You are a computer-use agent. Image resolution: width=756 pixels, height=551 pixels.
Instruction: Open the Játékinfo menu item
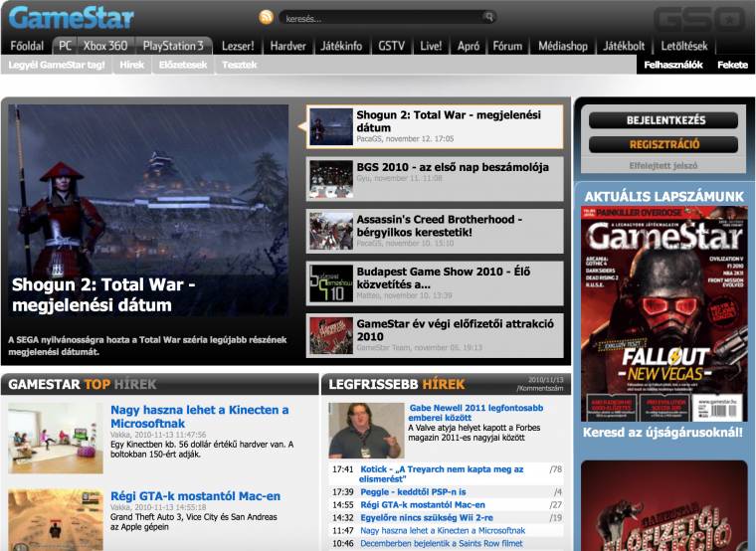[341, 46]
